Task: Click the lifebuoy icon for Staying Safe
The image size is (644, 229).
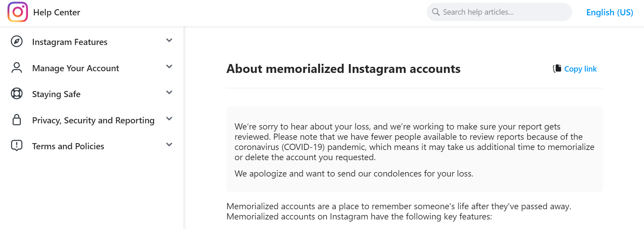Action: coord(17,93)
